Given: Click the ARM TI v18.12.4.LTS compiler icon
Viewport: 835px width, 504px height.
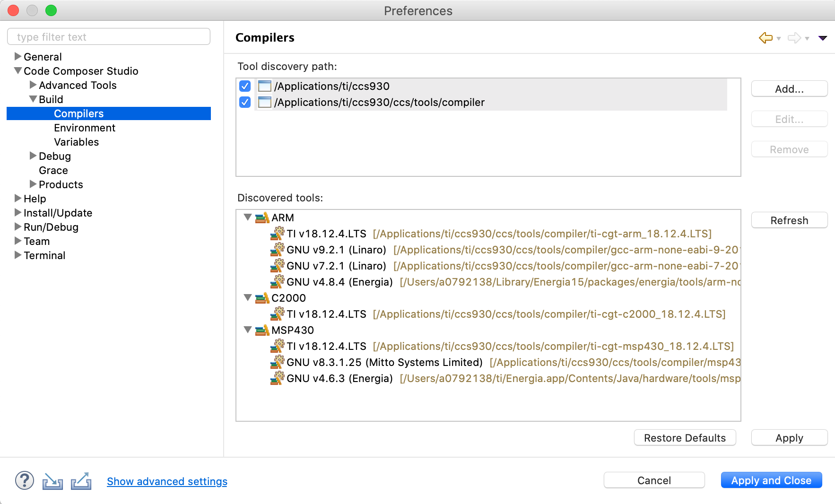Looking at the screenshot, I should pos(278,233).
